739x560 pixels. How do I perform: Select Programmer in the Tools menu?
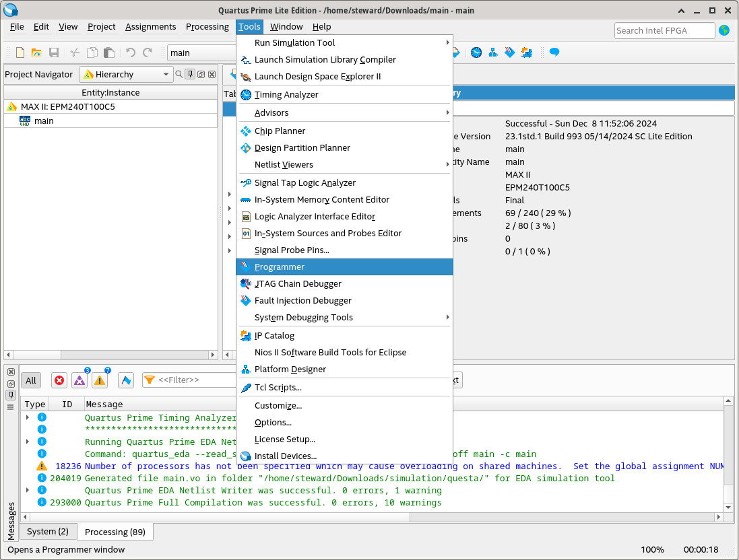[344, 267]
